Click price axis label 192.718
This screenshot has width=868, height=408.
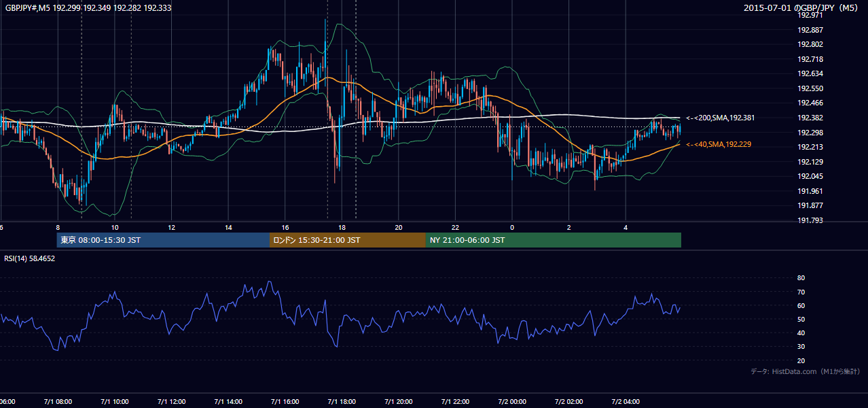pos(810,59)
